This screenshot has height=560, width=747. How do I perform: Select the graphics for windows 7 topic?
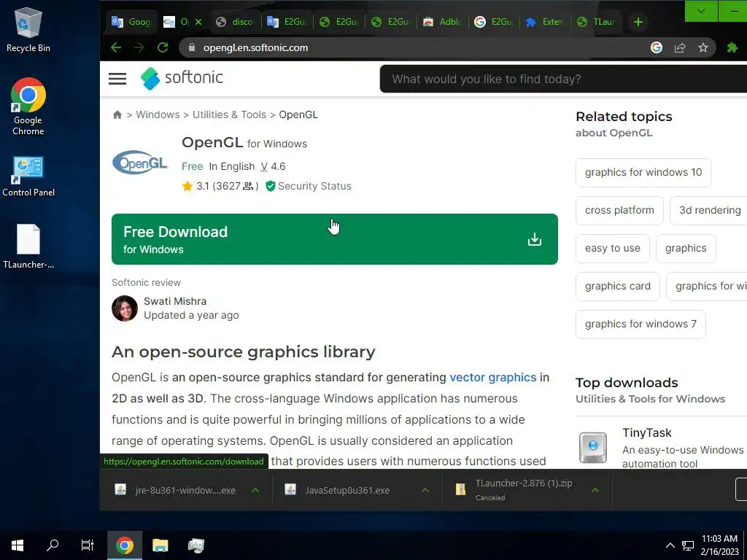640,324
